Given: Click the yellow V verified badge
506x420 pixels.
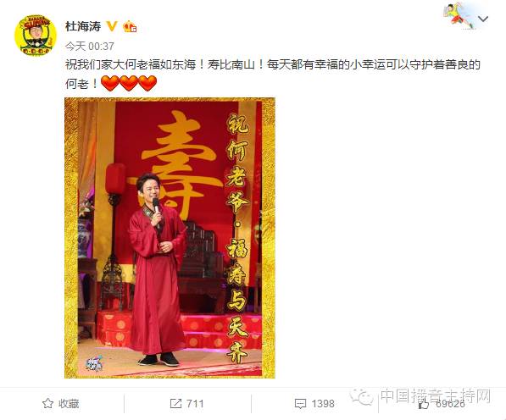Looking at the screenshot, I should [x=112, y=26].
